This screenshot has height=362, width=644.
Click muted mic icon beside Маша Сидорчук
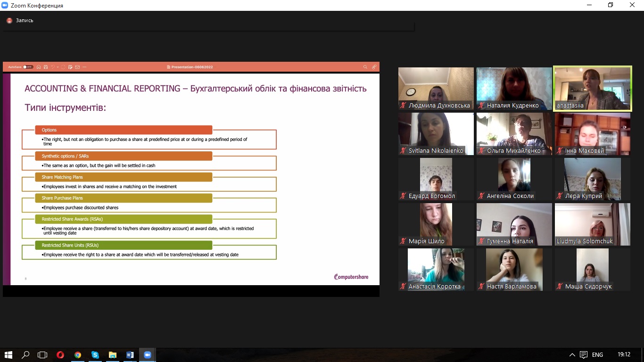[x=560, y=287]
